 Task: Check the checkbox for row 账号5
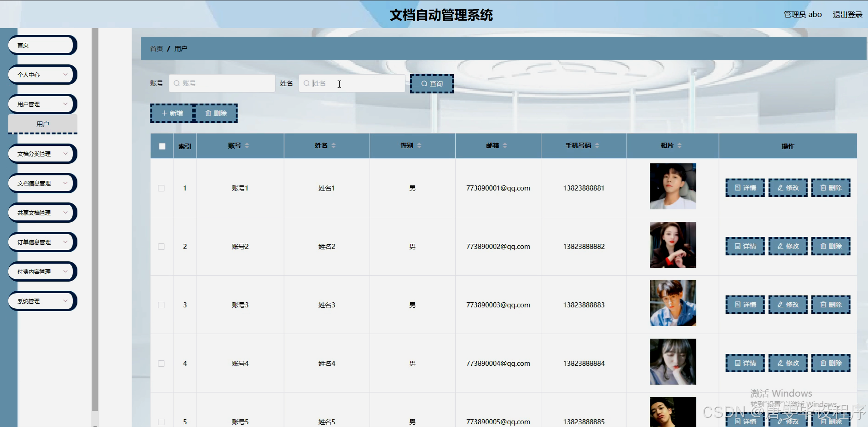(x=161, y=422)
